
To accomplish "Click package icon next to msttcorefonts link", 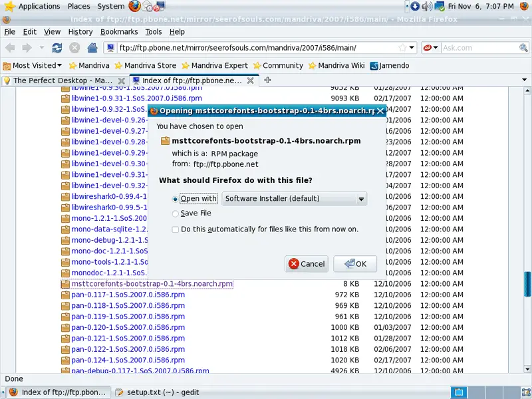I will point(65,284).
